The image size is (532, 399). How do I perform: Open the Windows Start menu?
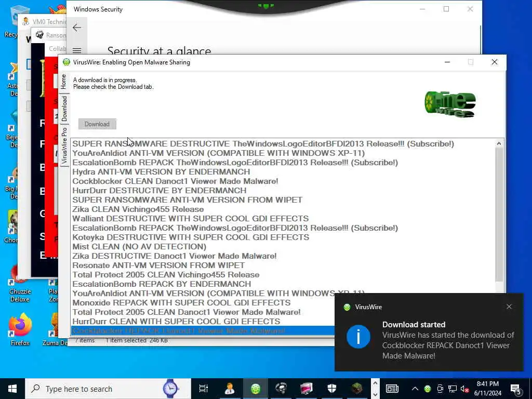tap(12, 389)
